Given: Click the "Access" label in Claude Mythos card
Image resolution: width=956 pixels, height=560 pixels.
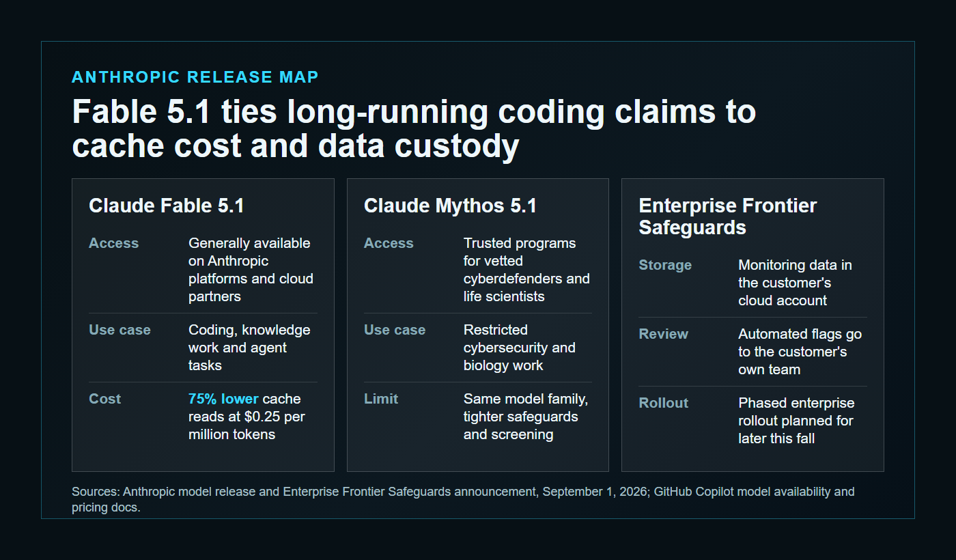Looking at the screenshot, I should (389, 243).
